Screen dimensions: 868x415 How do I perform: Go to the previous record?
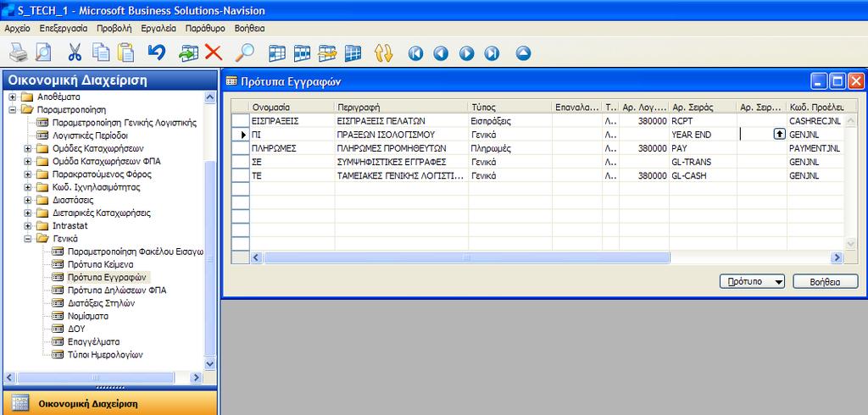pyautogui.click(x=441, y=53)
